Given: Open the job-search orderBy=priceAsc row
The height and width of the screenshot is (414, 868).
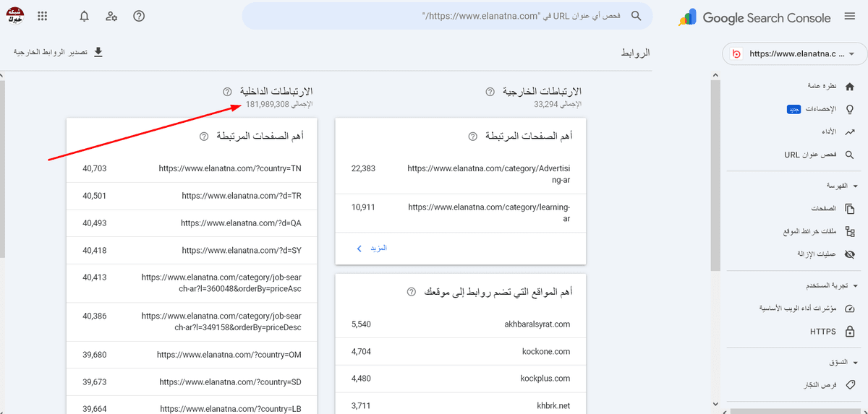Looking at the screenshot, I should pyautogui.click(x=192, y=283).
